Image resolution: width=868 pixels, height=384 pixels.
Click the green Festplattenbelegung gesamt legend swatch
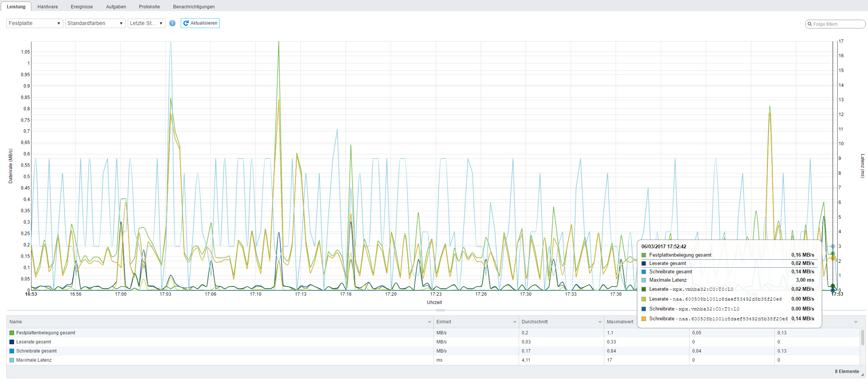[x=12, y=333]
